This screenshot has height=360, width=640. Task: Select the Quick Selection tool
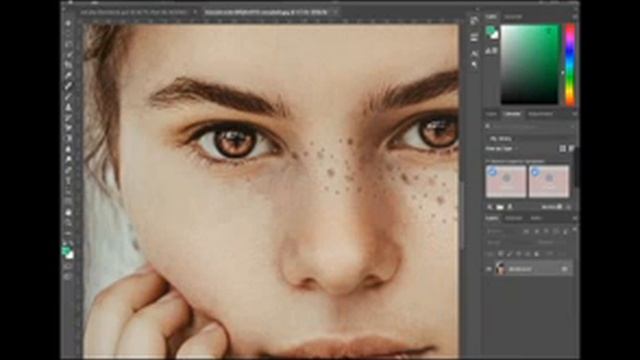coord(68,55)
